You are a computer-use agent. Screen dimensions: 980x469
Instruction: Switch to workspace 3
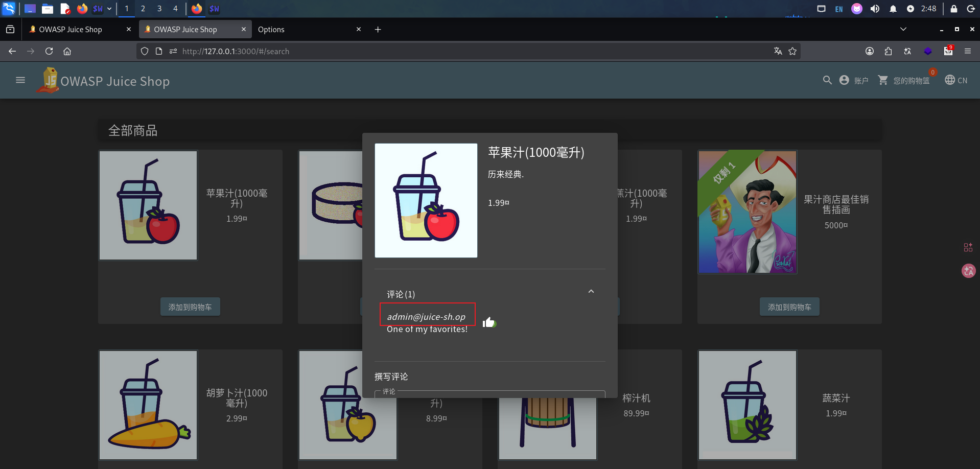[x=159, y=9]
